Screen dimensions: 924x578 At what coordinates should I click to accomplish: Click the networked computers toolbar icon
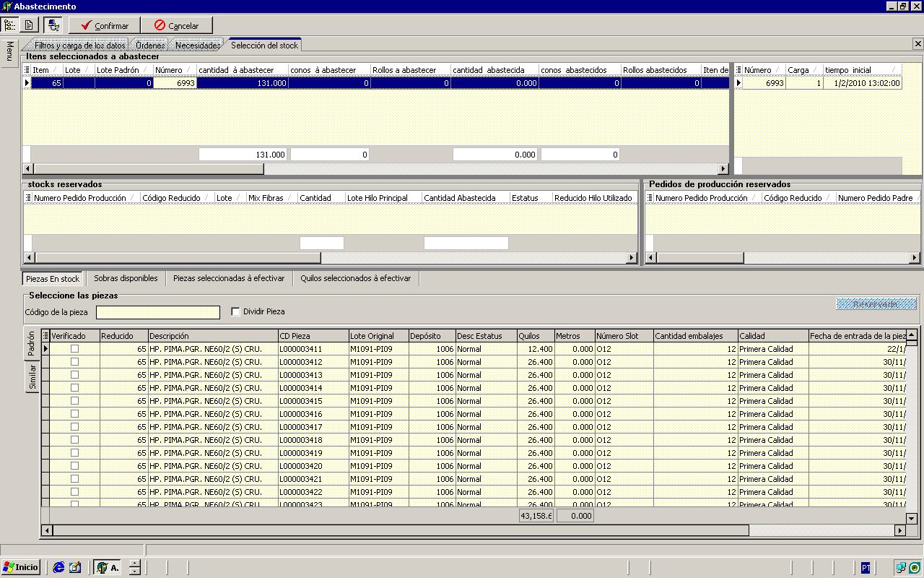[53, 25]
